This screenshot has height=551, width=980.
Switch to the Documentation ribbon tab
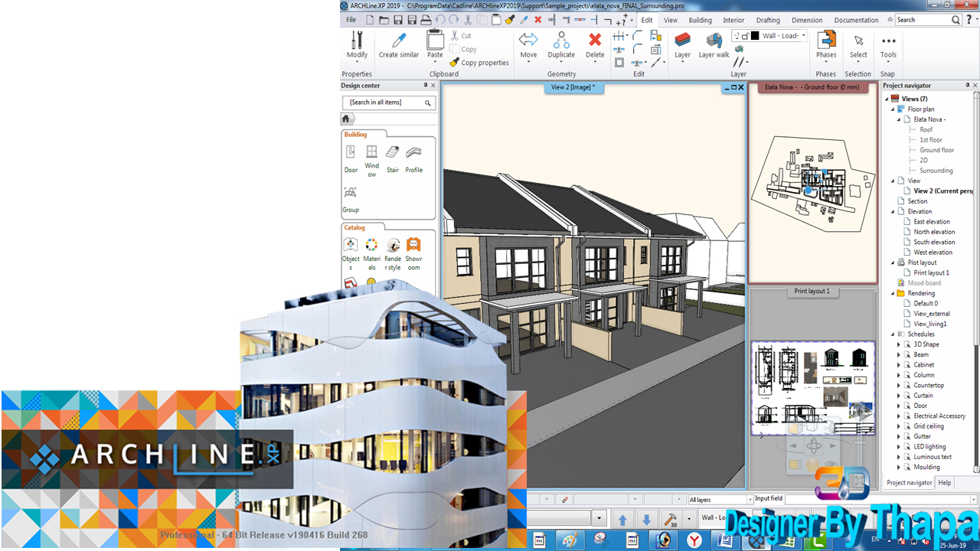pos(857,20)
